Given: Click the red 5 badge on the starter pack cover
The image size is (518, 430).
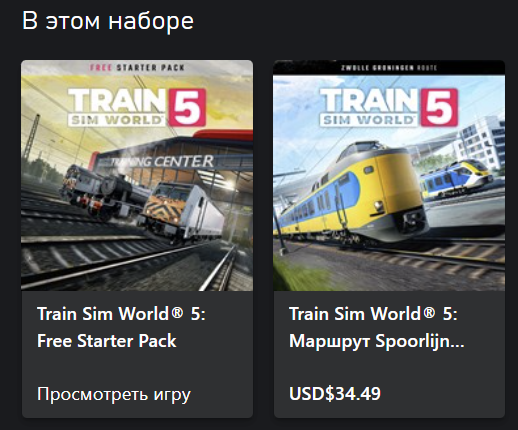Looking at the screenshot, I should coord(187,108).
